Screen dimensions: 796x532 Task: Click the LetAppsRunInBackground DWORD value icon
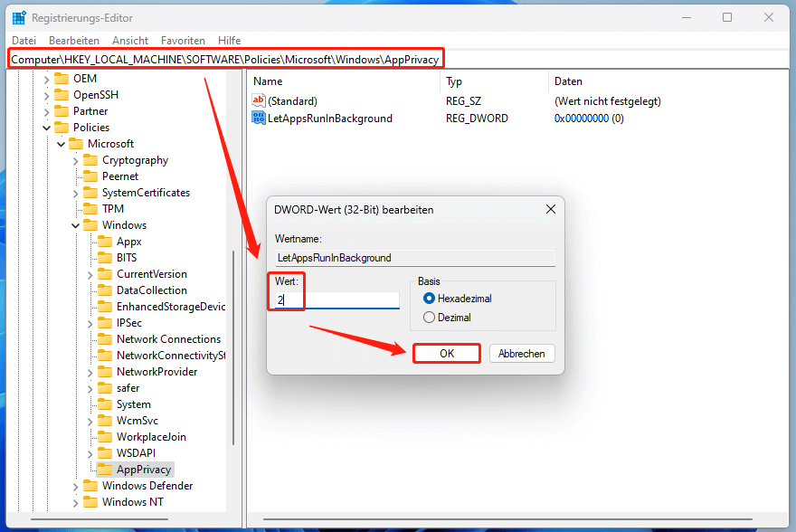pyautogui.click(x=259, y=118)
